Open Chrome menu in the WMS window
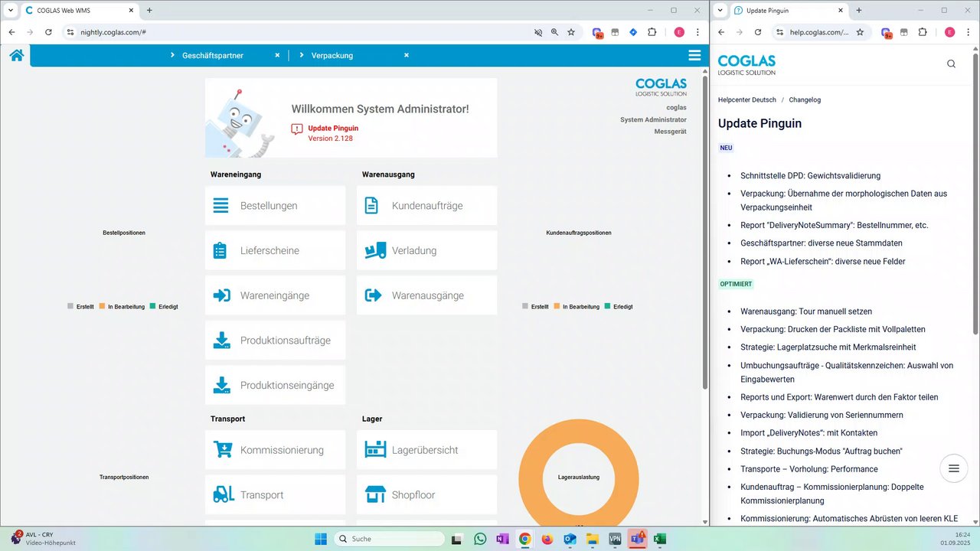Viewport: 980px width, 551px height. click(697, 32)
